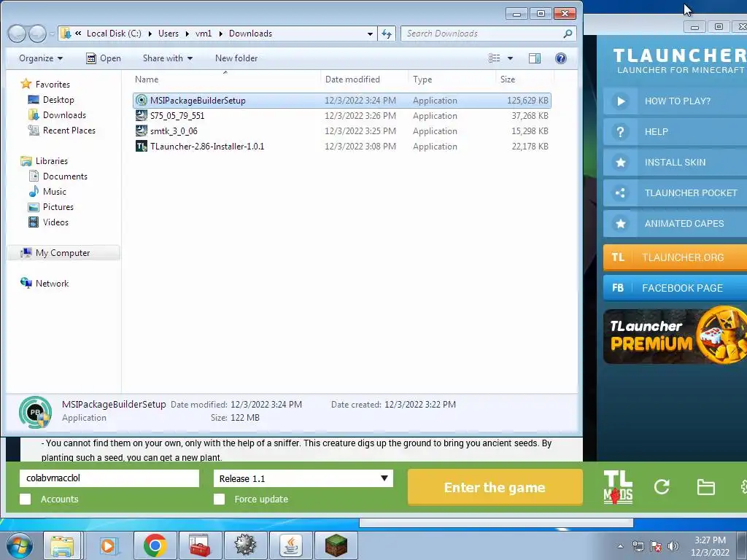Open the red toolbox taskbar icon
The height and width of the screenshot is (560, 747).
click(x=200, y=545)
